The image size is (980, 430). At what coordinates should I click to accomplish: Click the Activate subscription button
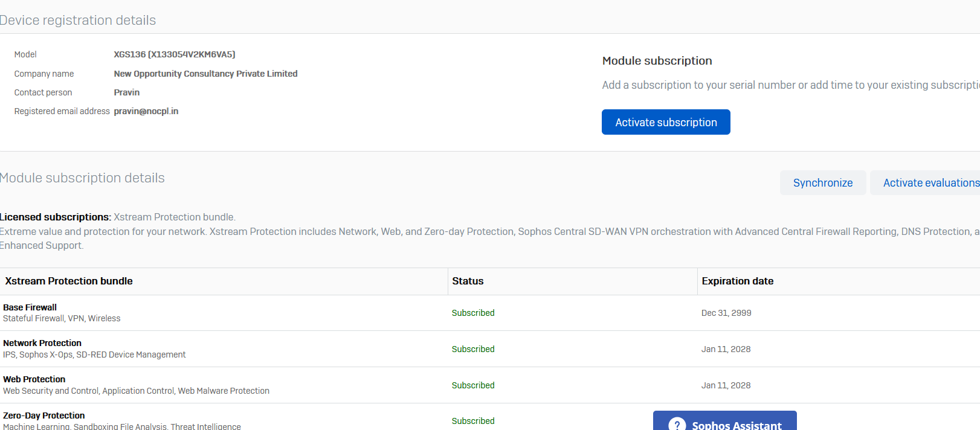pyautogui.click(x=666, y=122)
